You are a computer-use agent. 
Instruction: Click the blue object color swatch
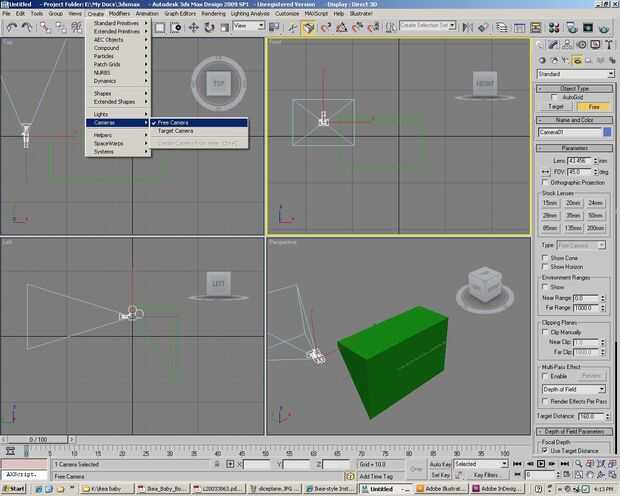607,132
